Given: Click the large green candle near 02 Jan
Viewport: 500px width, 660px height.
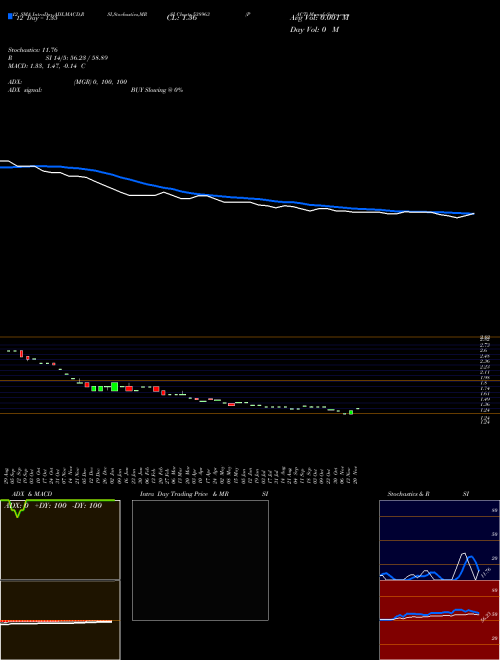Looking at the screenshot, I should [x=114, y=386].
